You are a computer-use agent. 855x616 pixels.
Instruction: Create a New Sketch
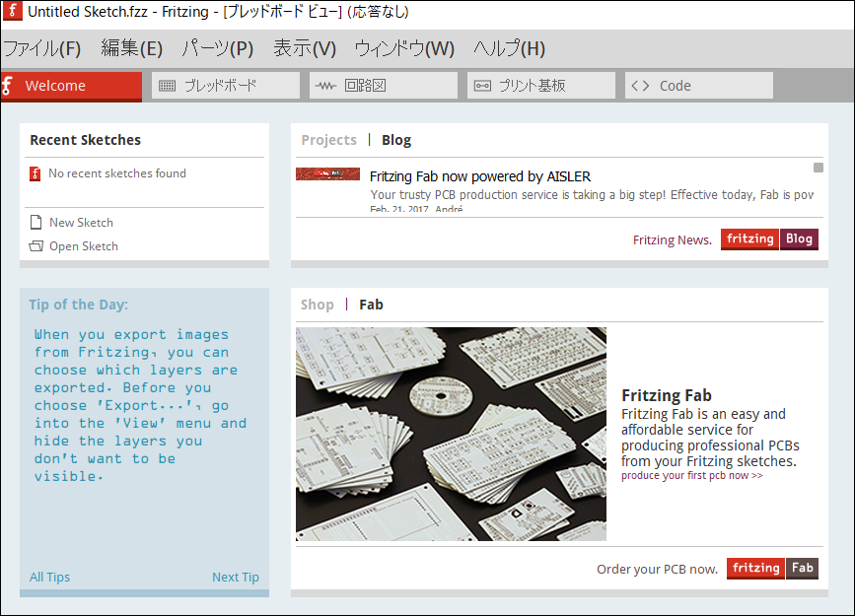(x=81, y=223)
